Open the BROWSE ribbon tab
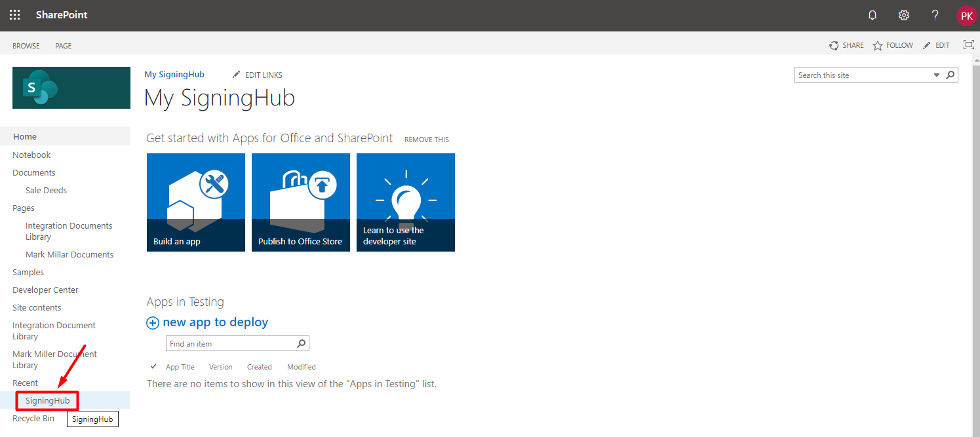The height and width of the screenshot is (437, 980). pos(26,46)
